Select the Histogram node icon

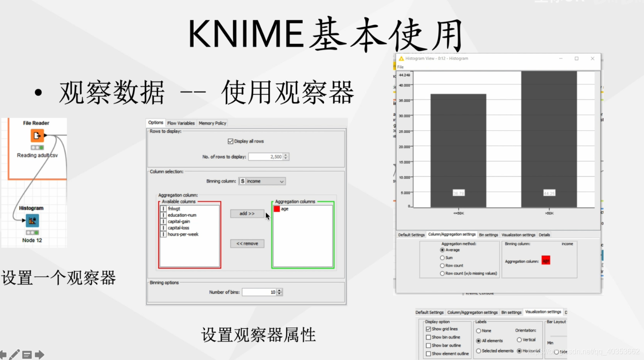[32, 221]
